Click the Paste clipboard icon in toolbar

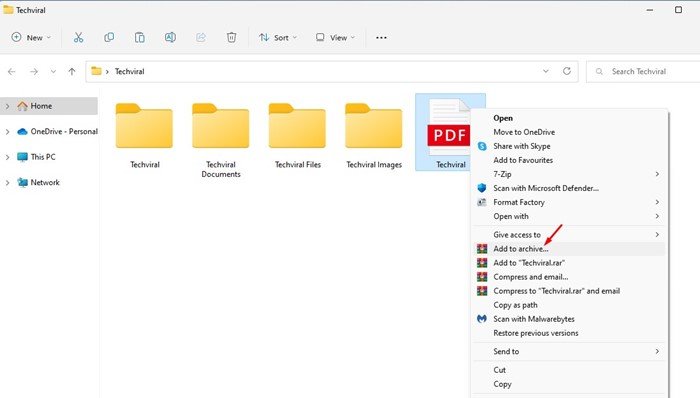tap(140, 37)
